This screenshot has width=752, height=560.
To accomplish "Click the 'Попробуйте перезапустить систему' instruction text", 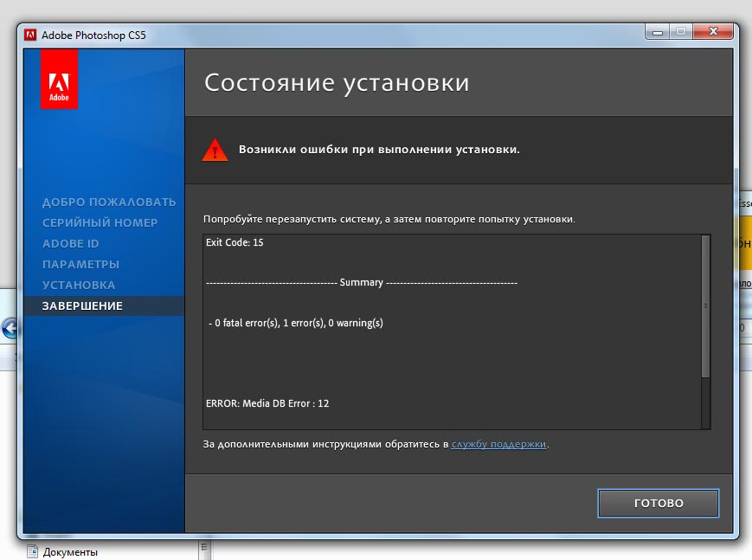I will pyautogui.click(x=389, y=219).
